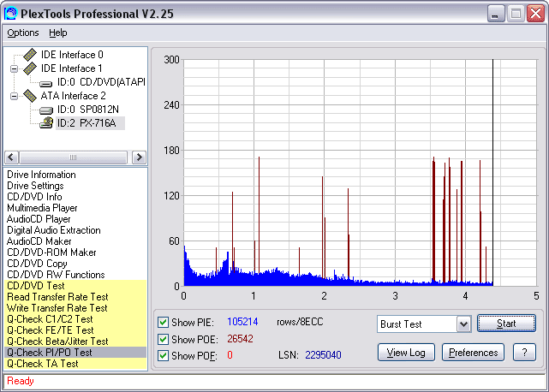Select IDE Interface 1 in device tree
The width and height of the screenshot is (549, 392).
[72, 68]
